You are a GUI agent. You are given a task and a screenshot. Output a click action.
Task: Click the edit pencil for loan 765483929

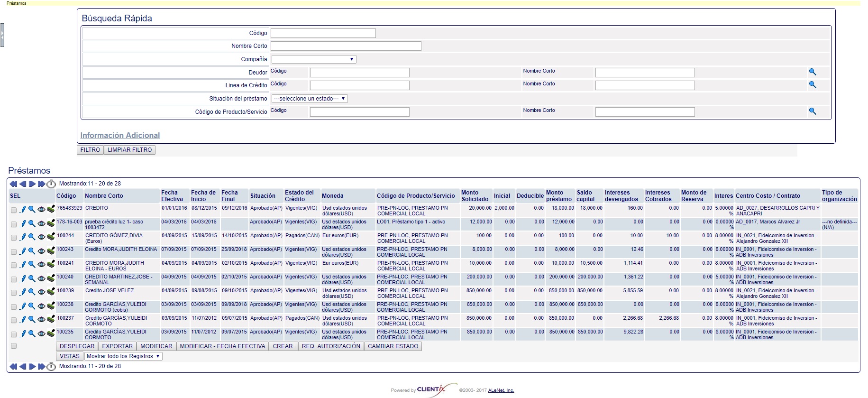click(x=23, y=210)
